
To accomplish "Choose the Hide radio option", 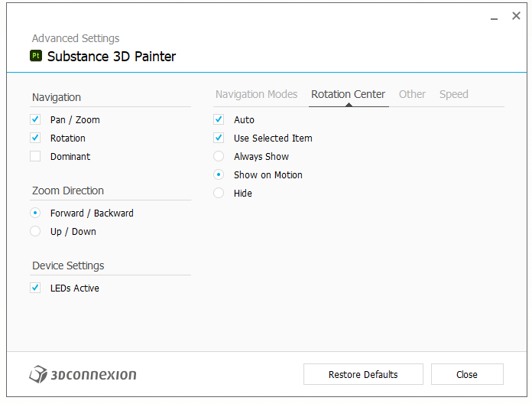I will coord(219,194).
